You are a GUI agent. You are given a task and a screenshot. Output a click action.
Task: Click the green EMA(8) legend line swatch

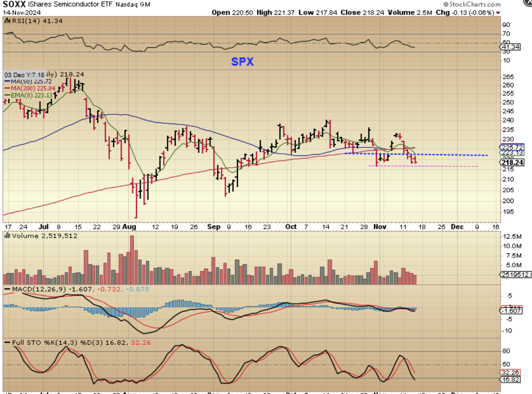coord(7,95)
